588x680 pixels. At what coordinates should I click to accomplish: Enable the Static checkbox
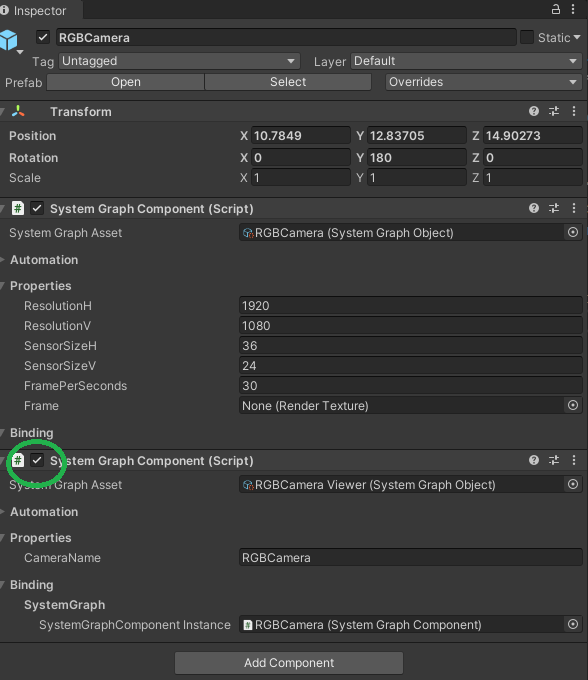(526, 37)
